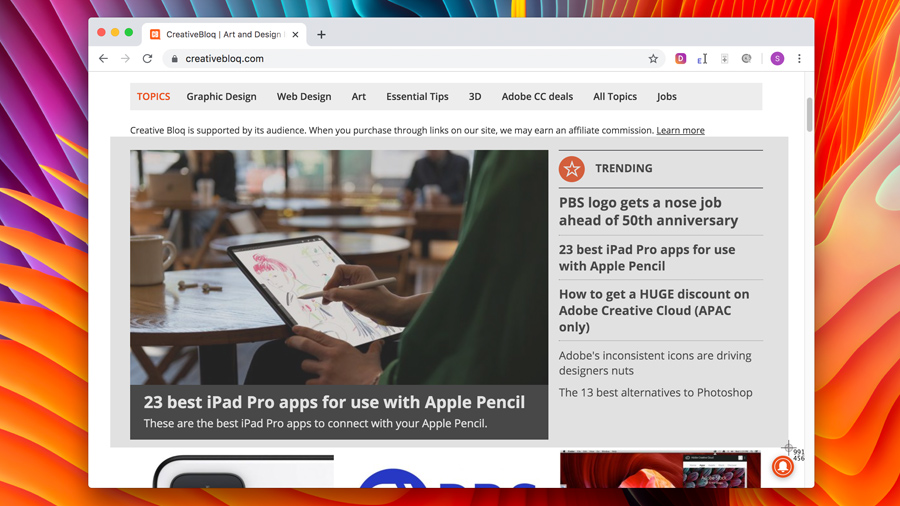Click the page vertical scrollbar thumb

click(x=809, y=114)
